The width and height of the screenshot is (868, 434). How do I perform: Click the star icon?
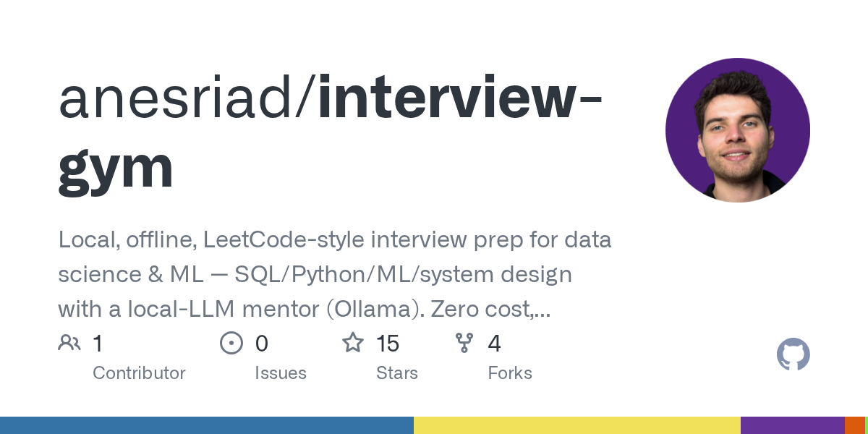click(x=353, y=342)
